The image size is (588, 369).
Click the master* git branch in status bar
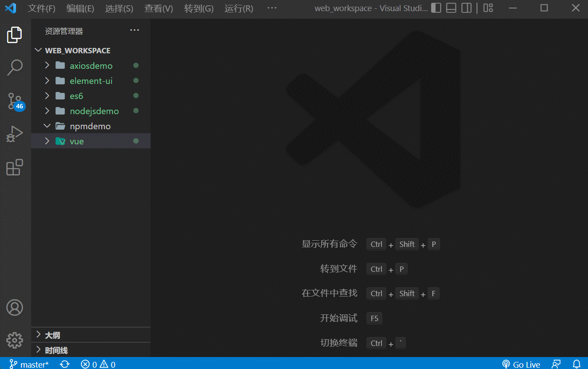coord(29,364)
